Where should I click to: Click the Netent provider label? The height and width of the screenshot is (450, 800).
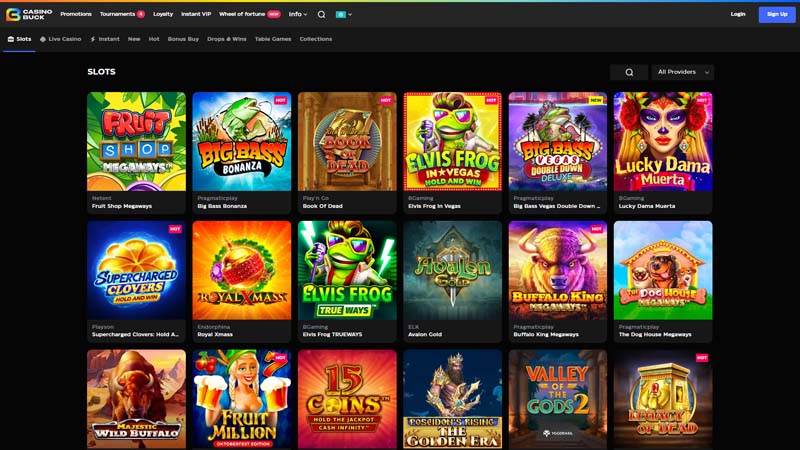pyautogui.click(x=102, y=198)
